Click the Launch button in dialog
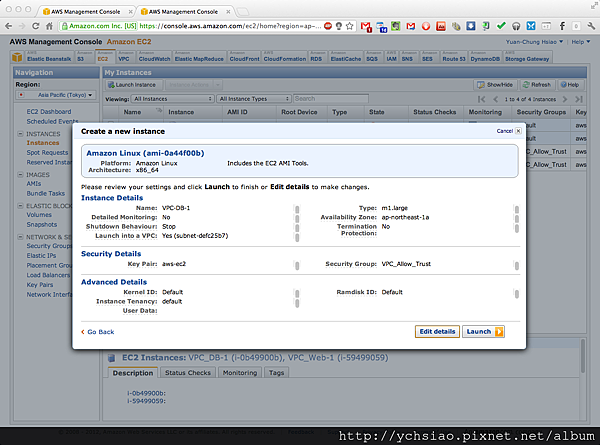 point(483,332)
